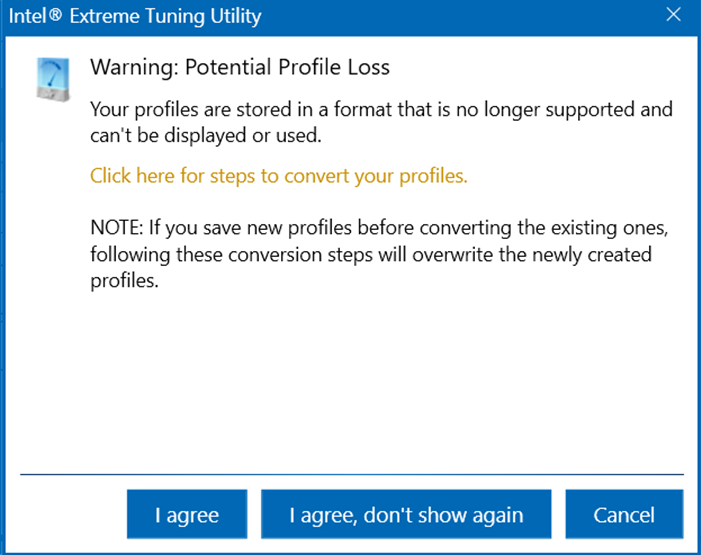Open the steps to convert your profiles

(279, 176)
